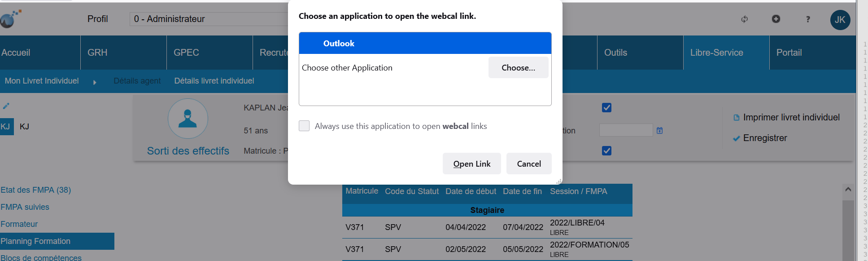Click the refresh sync icon in header
The image size is (868, 261).
point(744,19)
